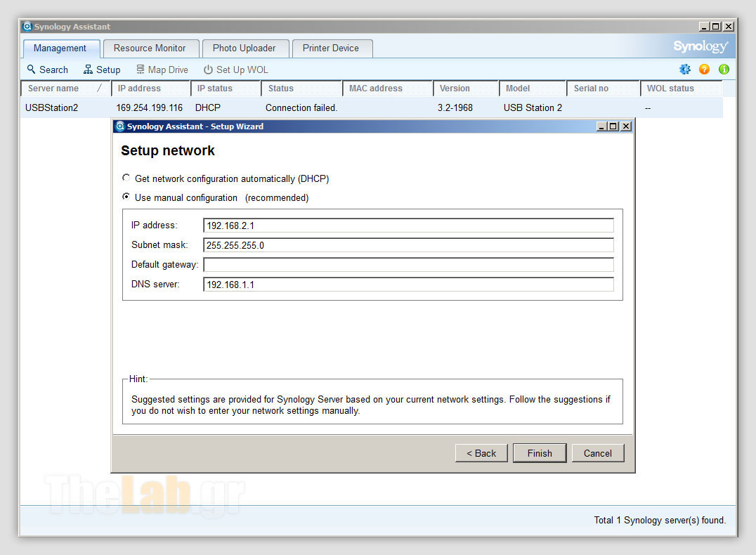756x555 pixels.
Task: Open Setup from the toolbar
Action: 102,70
